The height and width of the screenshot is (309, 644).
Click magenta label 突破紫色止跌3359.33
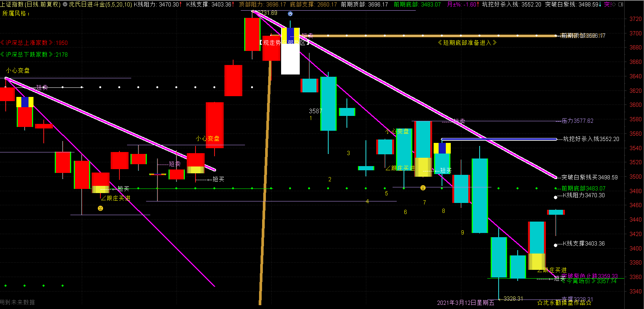click(590, 276)
